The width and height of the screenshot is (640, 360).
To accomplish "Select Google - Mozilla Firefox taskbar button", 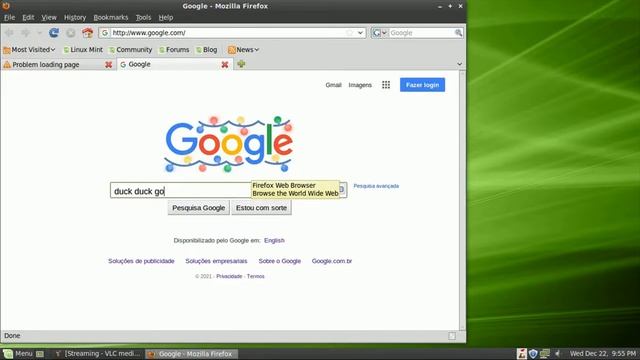I will click(x=192, y=353).
